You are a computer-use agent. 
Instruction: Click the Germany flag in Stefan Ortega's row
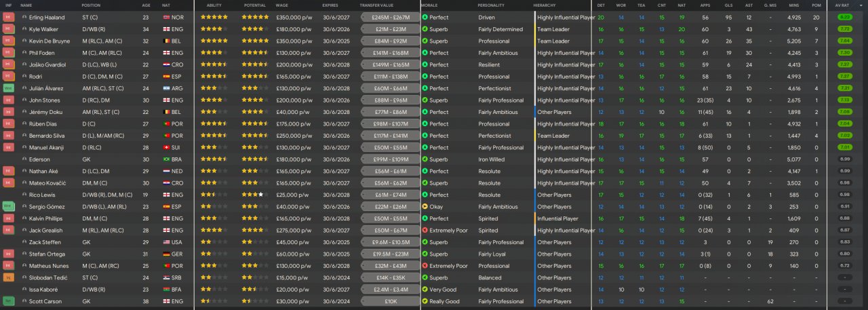click(x=167, y=254)
